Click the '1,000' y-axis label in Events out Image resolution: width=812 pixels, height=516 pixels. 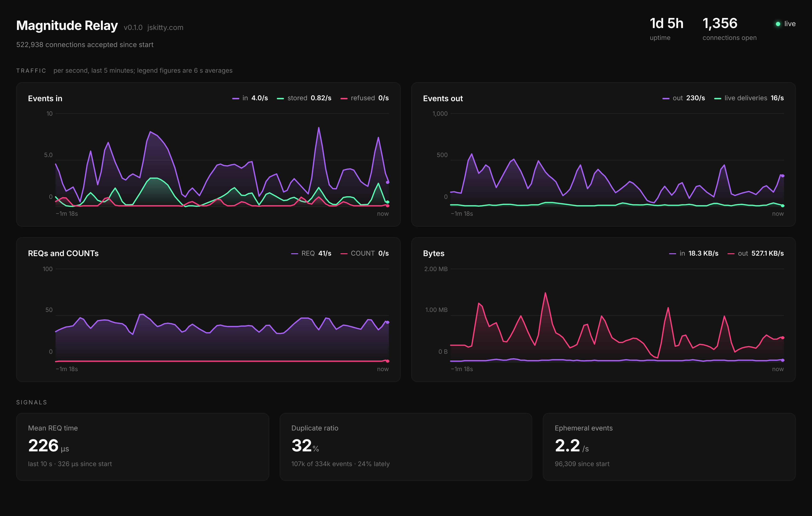pos(440,114)
